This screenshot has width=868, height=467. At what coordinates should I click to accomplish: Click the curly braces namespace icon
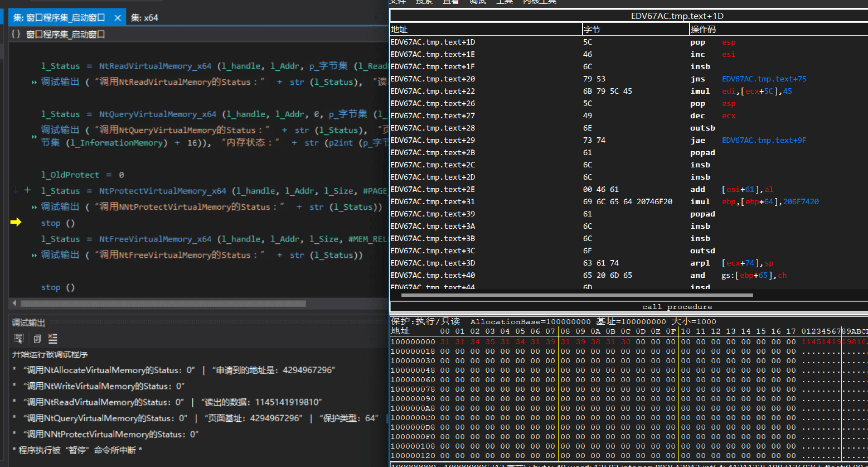point(16,35)
